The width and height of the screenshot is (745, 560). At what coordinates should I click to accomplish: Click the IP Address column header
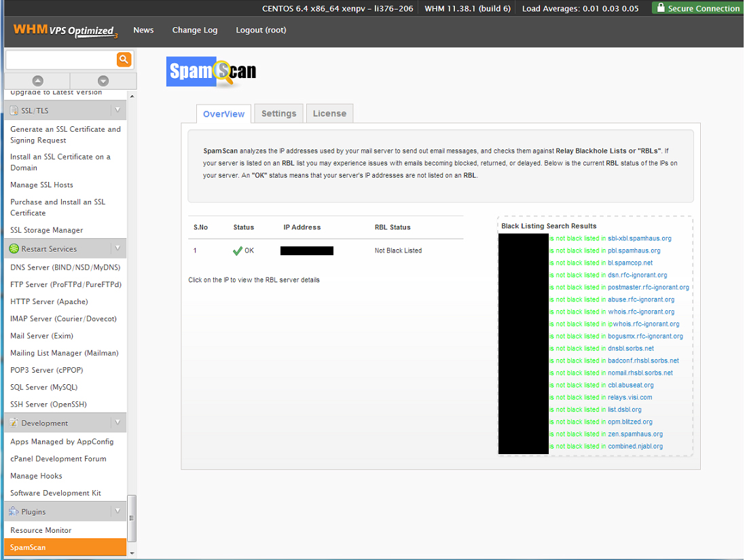coord(302,227)
